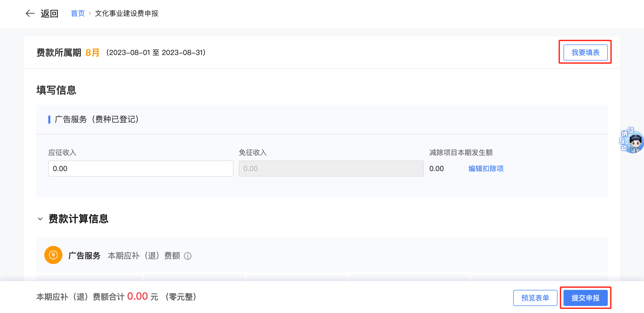Click the 广告服务(费种已登记) section header
644x313 pixels.
(97, 119)
